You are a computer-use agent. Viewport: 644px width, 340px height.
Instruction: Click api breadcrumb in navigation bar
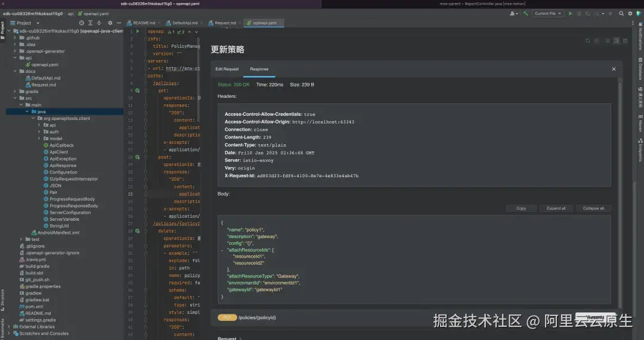tap(70, 14)
